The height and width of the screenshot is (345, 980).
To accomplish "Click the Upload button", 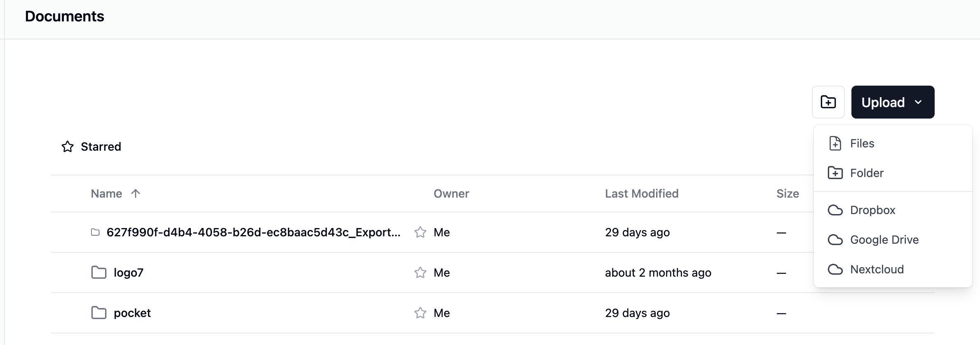I will [x=883, y=102].
